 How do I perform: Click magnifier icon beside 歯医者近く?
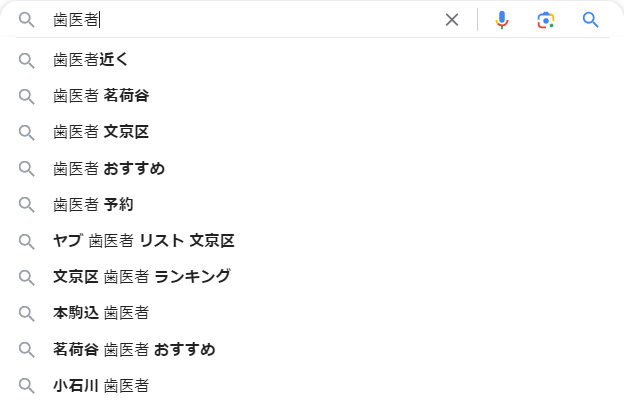click(27, 61)
